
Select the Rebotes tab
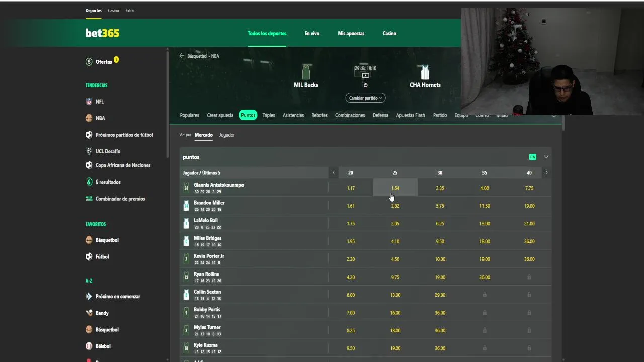[x=319, y=115]
